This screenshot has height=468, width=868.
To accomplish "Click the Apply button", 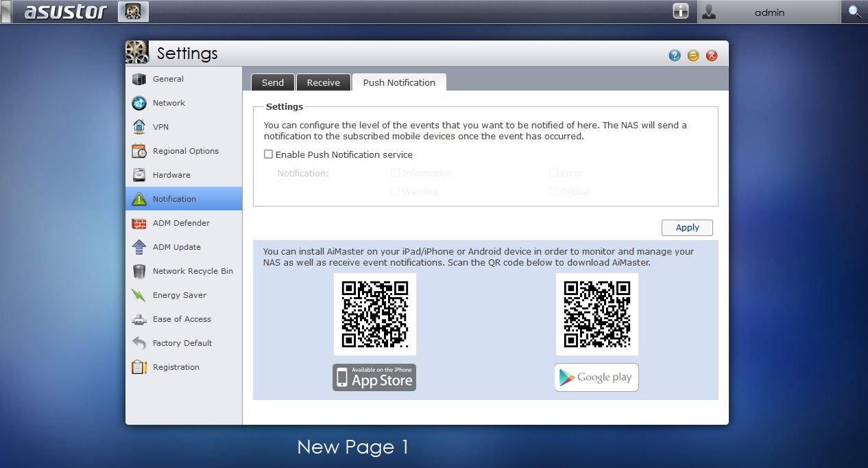I will 687,228.
